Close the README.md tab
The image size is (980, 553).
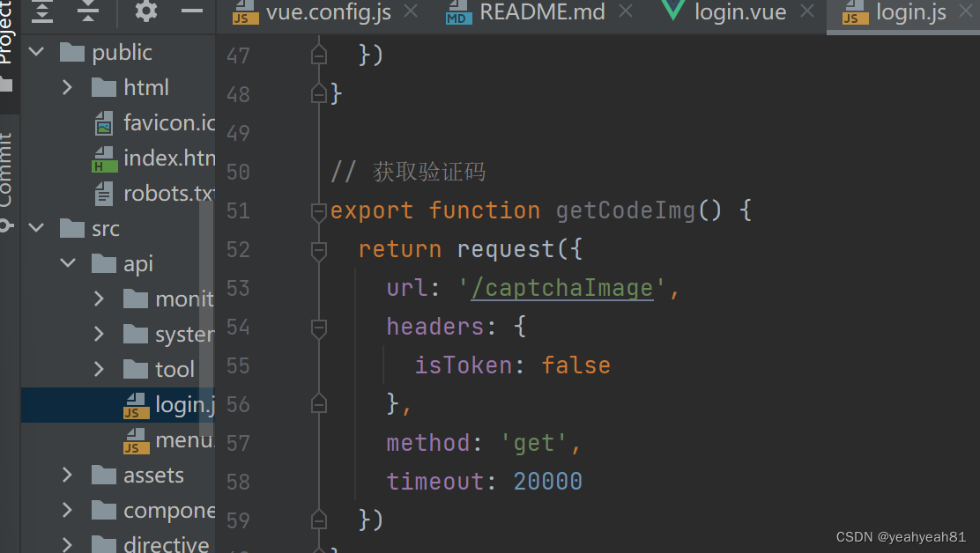click(x=626, y=11)
